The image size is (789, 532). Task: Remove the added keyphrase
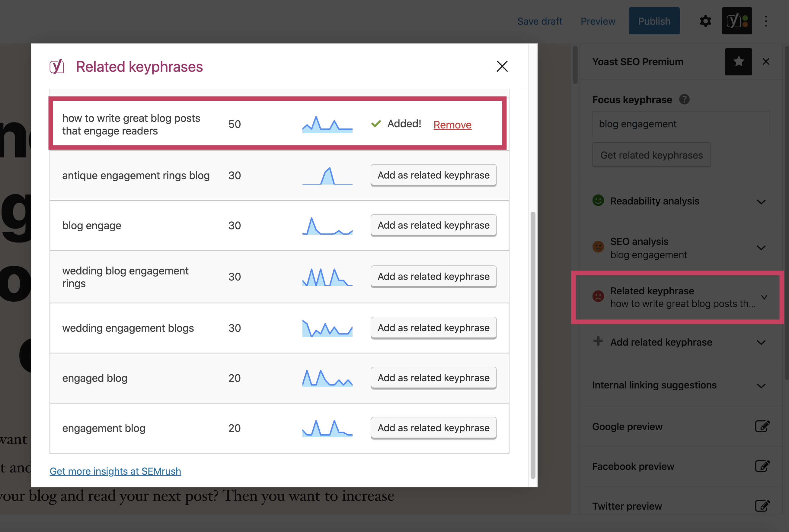pyautogui.click(x=452, y=125)
